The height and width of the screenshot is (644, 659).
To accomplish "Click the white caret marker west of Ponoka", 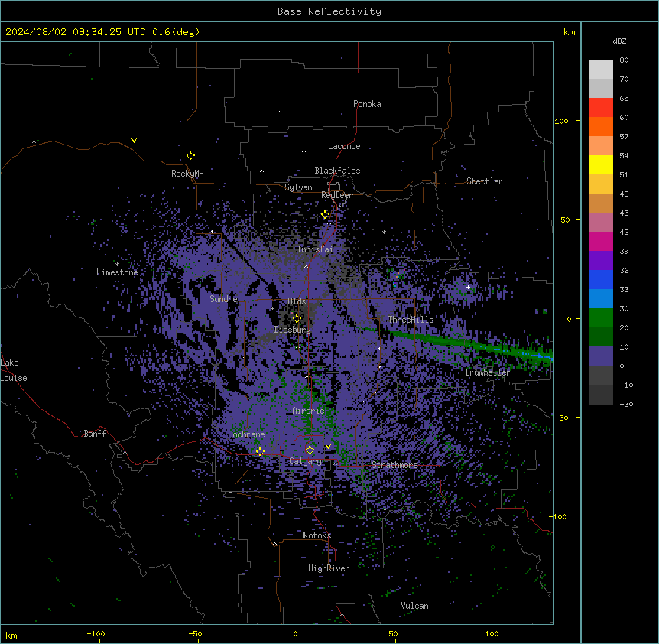I will pyautogui.click(x=279, y=112).
